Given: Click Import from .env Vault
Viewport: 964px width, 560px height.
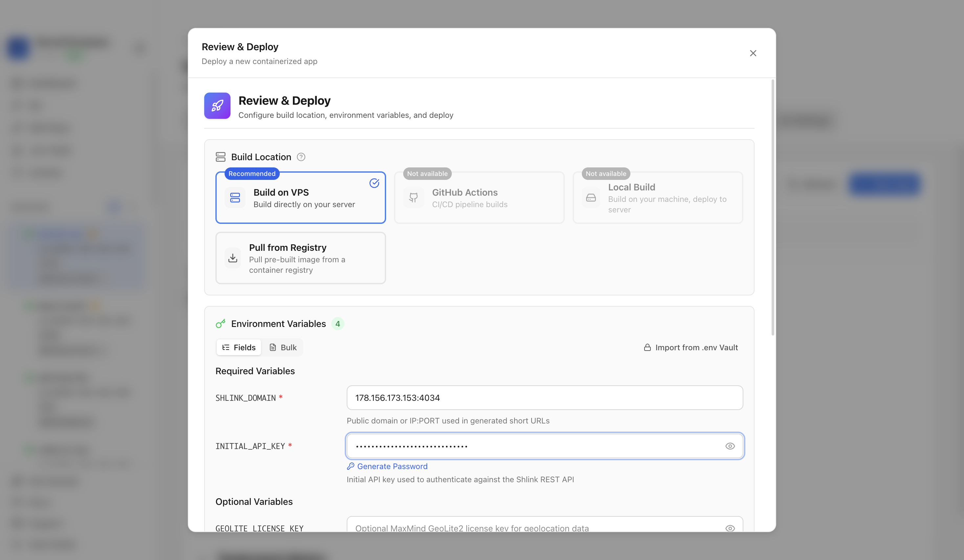Looking at the screenshot, I should (x=691, y=347).
